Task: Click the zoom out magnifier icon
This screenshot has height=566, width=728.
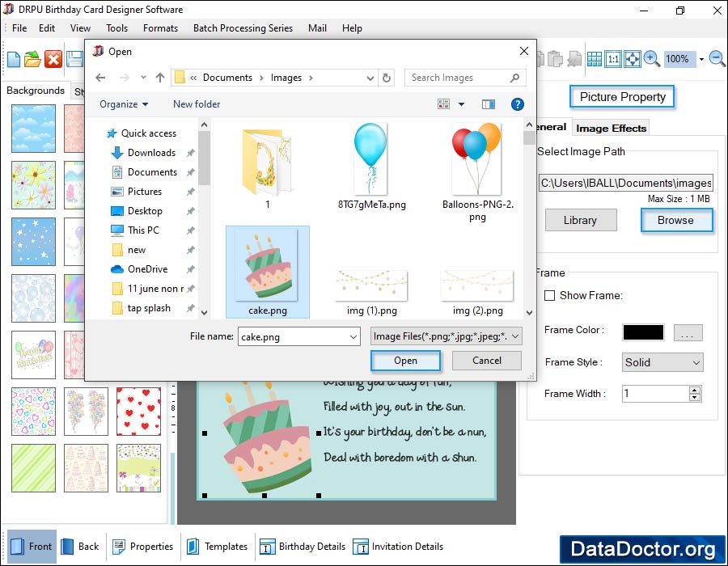Action: [717, 59]
